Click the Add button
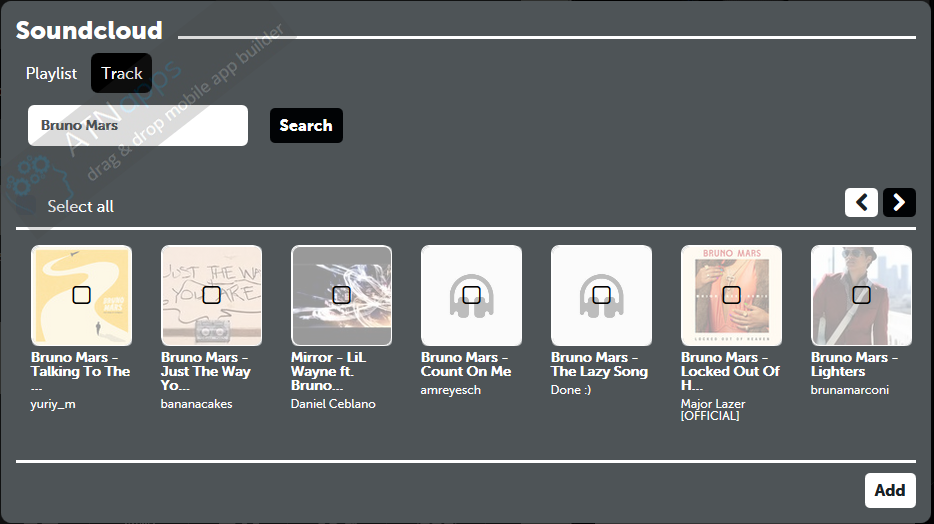Screen dimensions: 934x524 tap(890, 491)
